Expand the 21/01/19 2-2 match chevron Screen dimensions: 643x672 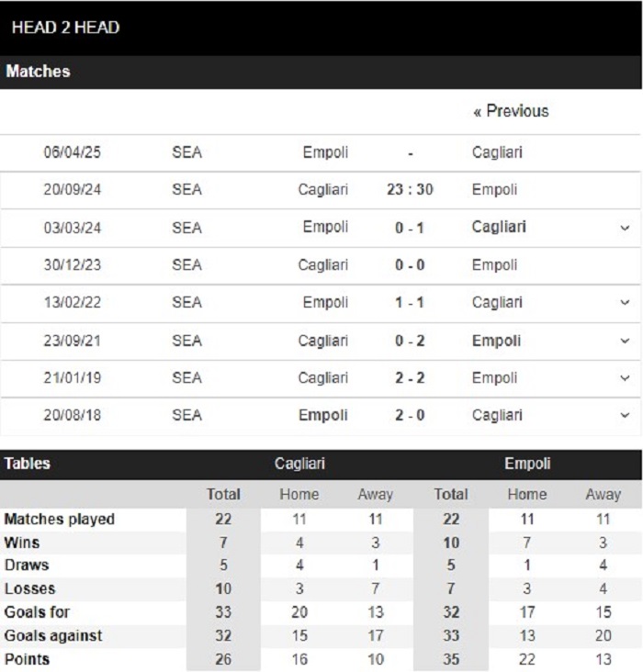(625, 378)
